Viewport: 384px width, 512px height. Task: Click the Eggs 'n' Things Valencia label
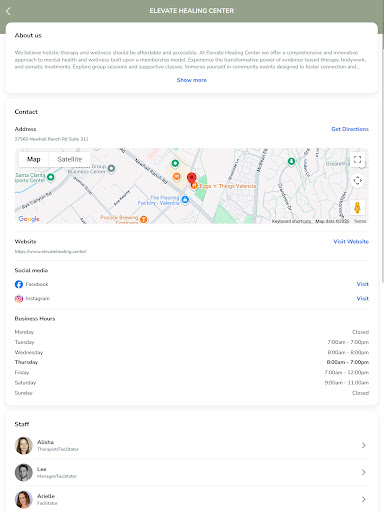pos(228,186)
